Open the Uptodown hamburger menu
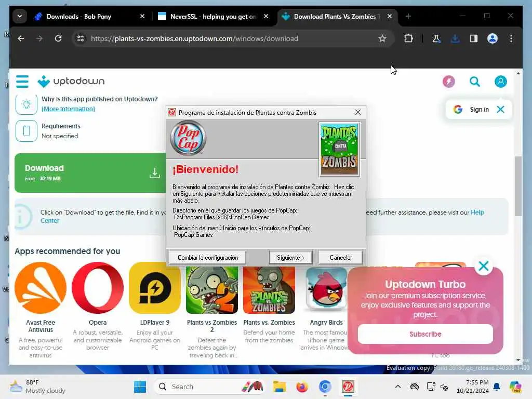532x399 pixels. (22, 82)
